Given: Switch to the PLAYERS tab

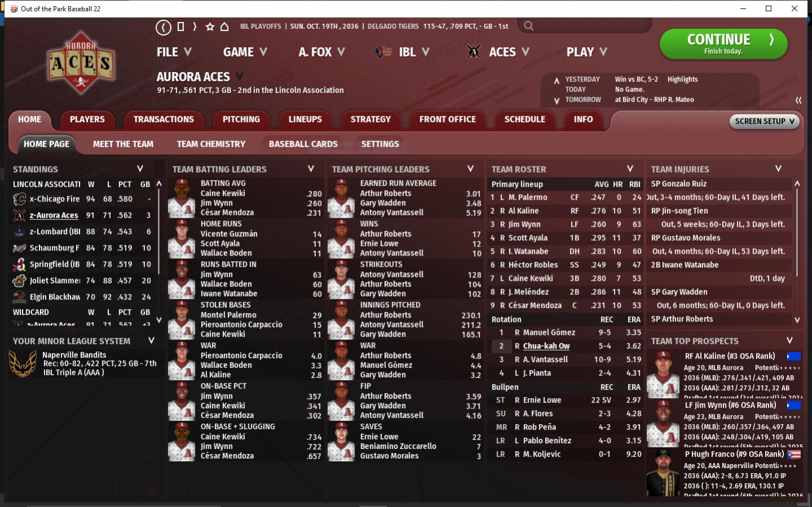Looking at the screenshot, I should coord(87,120).
